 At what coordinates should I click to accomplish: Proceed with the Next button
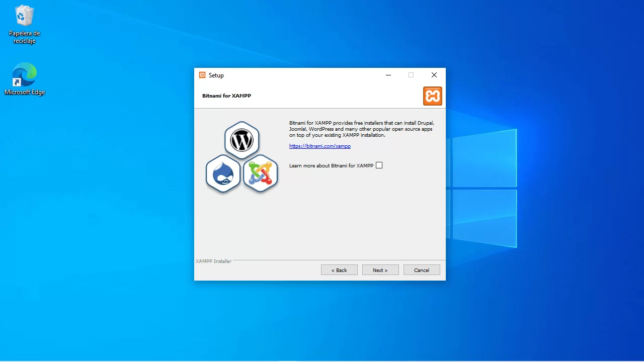click(x=380, y=270)
